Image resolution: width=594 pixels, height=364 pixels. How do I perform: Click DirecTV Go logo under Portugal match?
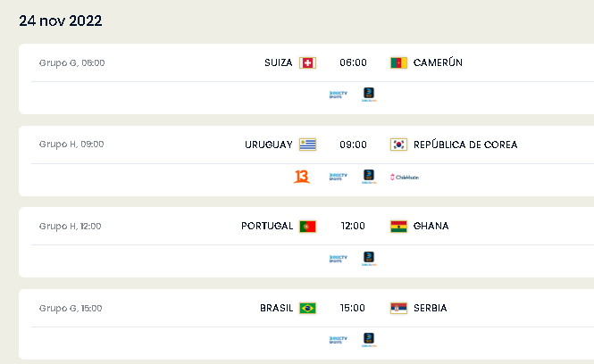pyautogui.click(x=369, y=259)
